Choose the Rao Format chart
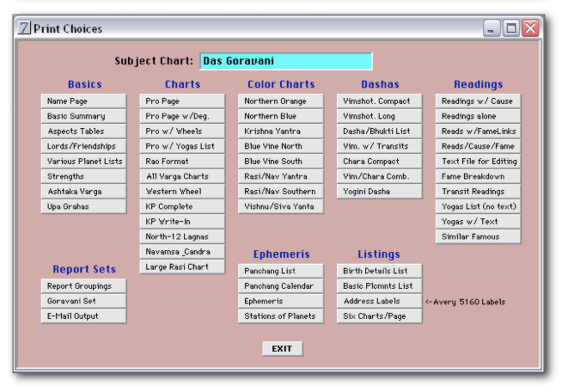The width and height of the screenshot is (568, 392). (182, 161)
